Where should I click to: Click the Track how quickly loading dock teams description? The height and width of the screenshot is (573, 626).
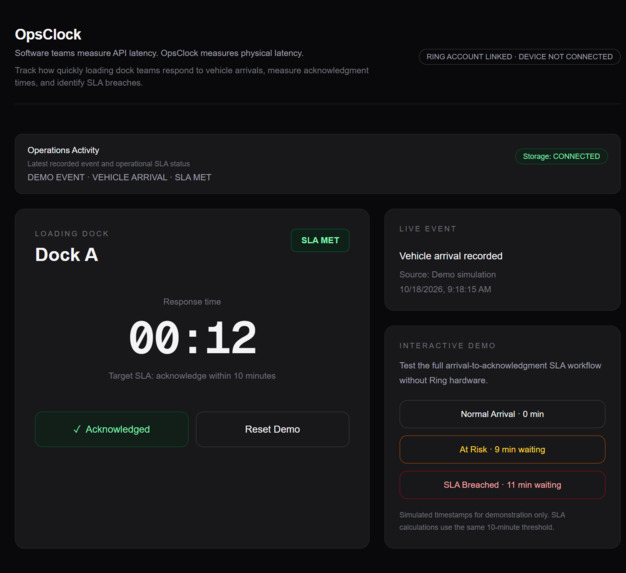coord(192,77)
